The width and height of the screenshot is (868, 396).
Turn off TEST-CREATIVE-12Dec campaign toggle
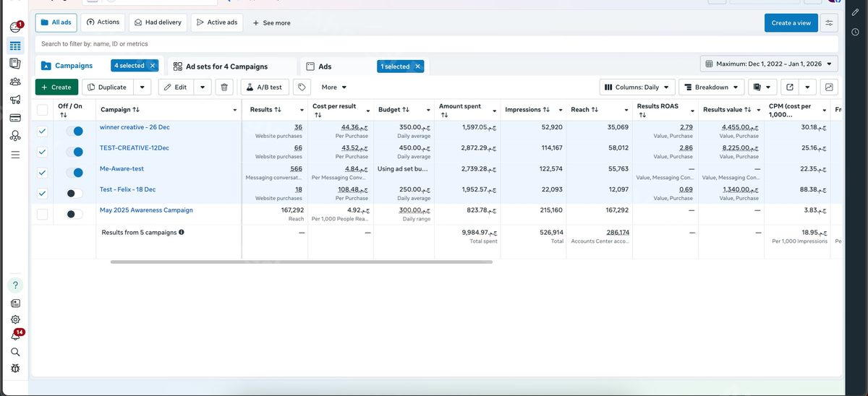pos(75,152)
